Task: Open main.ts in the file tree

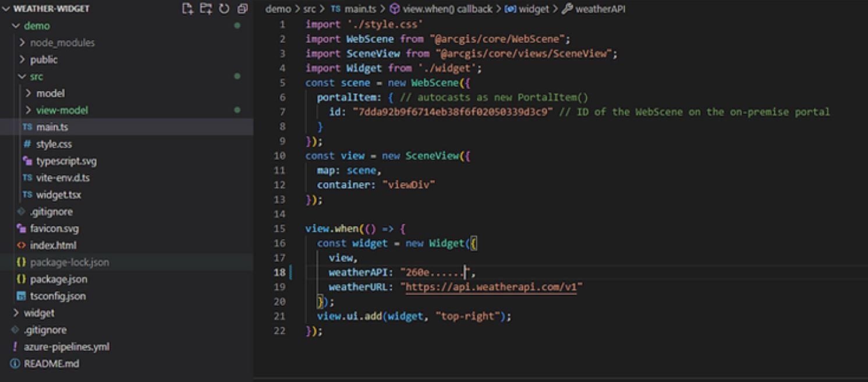Action: point(52,127)
